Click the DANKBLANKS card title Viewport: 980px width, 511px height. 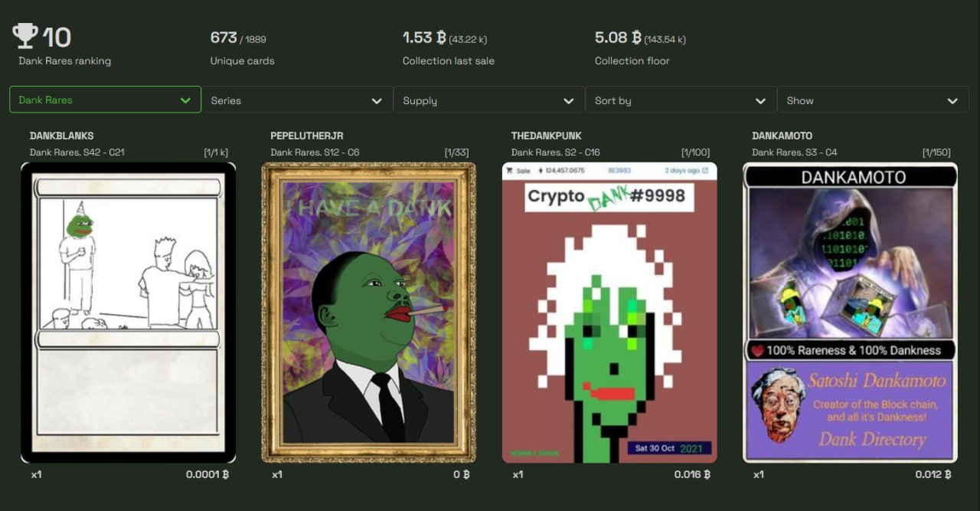pos(62,136)
